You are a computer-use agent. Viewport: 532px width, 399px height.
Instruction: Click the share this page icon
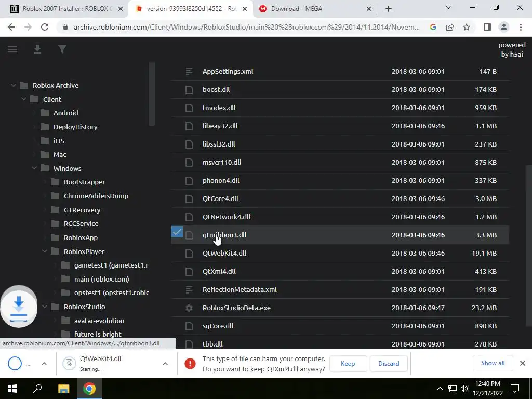450,27
